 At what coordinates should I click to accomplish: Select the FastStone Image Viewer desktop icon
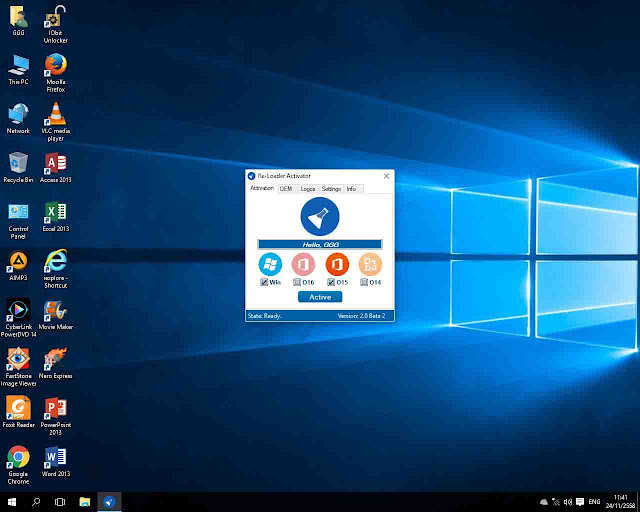[18, 367]
